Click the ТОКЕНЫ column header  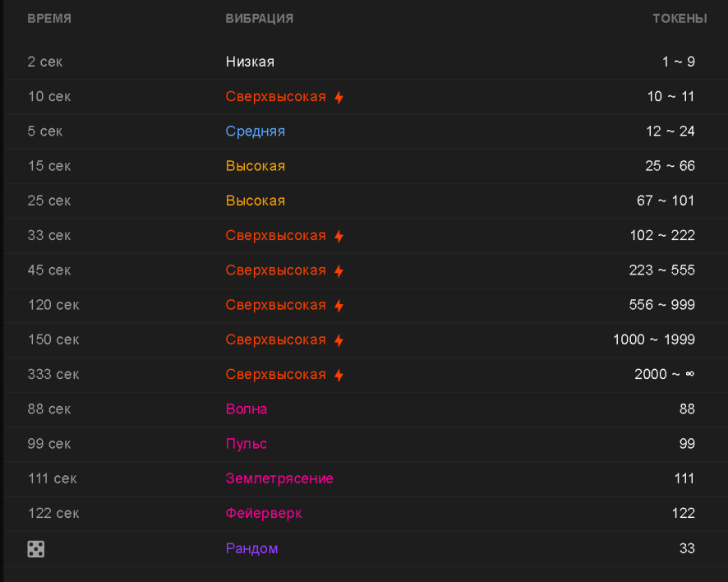pyautogui.click(x=680, y=19)
